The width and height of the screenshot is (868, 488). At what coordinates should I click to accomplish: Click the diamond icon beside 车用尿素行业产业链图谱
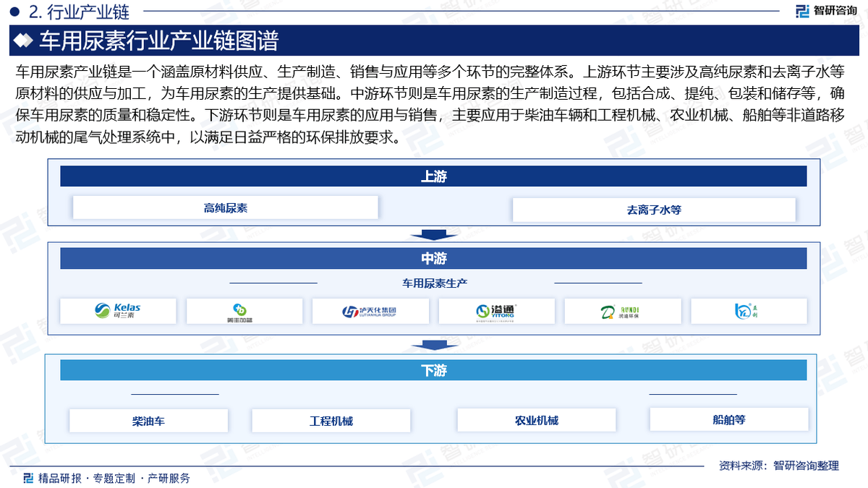[24, 40]
